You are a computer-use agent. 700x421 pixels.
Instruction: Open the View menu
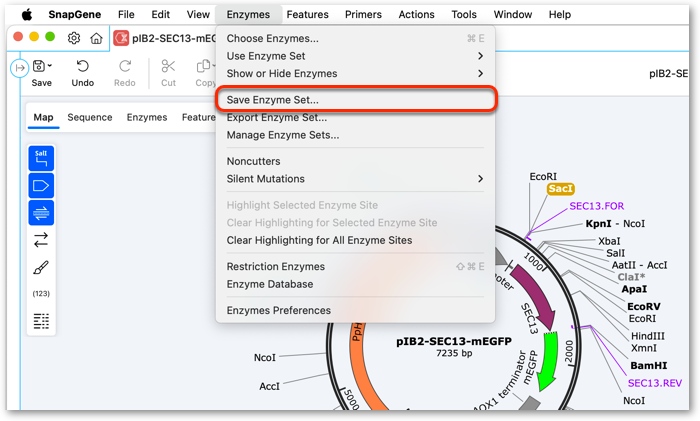(198, 15)
